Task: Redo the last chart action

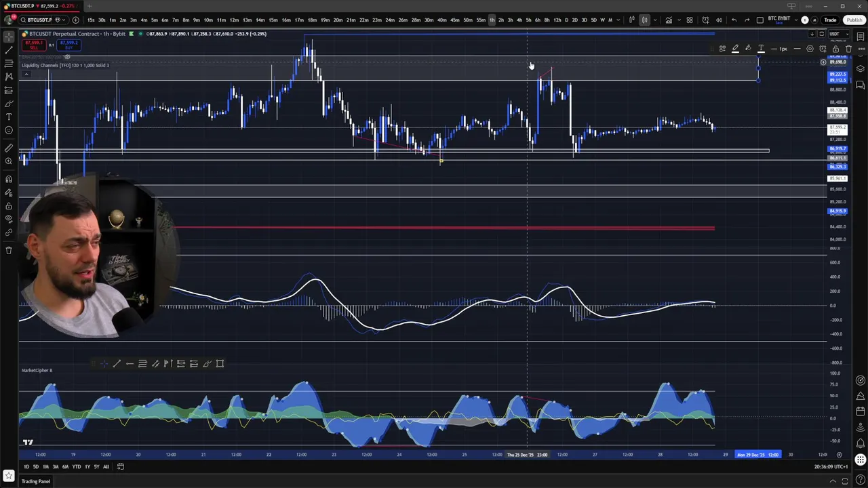Action: point(747,20)
